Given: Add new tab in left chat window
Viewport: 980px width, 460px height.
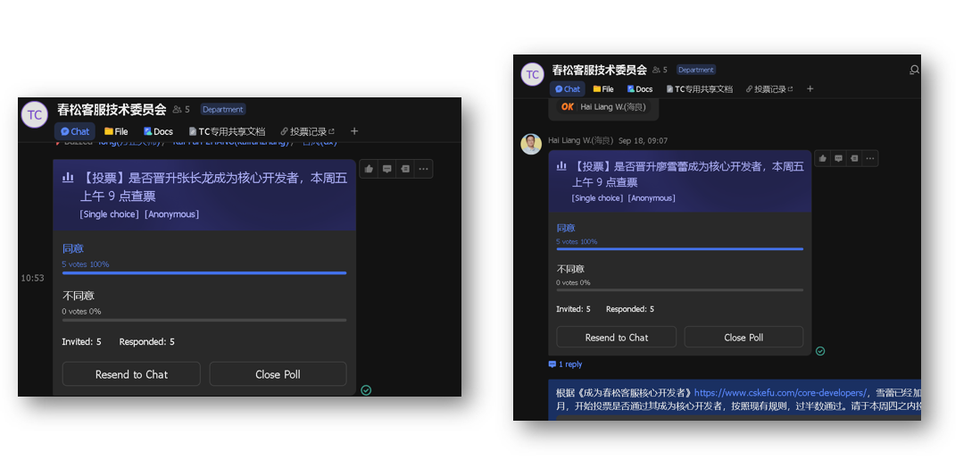Looking at the screenshot, I should pos(354,131).
